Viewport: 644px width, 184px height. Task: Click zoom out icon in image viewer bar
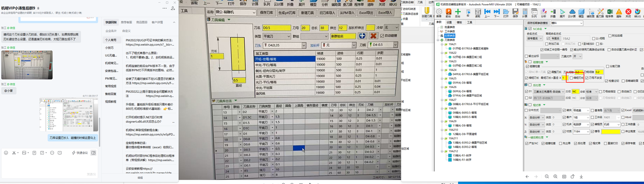point(547,177)
